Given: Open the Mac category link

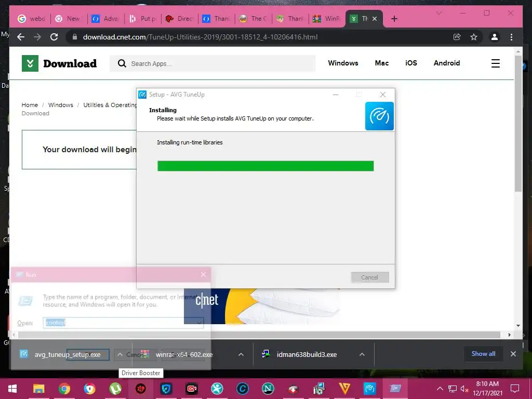Looking at the screenshot, I should (382, 63).
